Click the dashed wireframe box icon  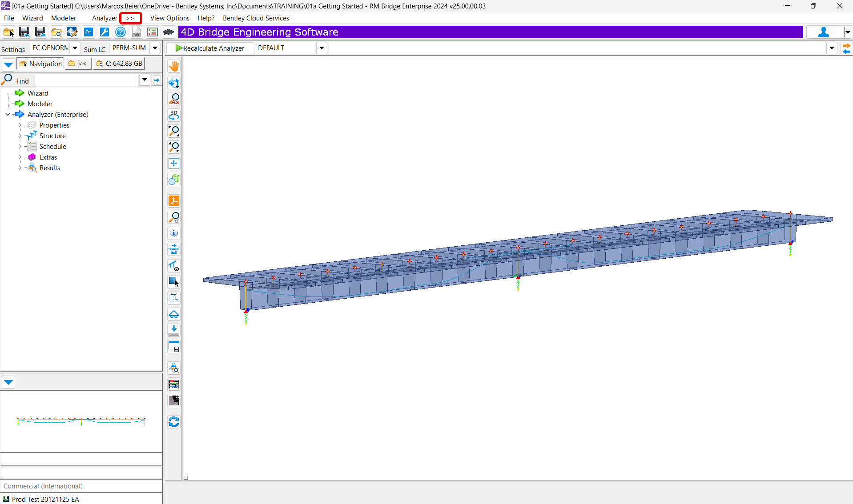point(174,298)
